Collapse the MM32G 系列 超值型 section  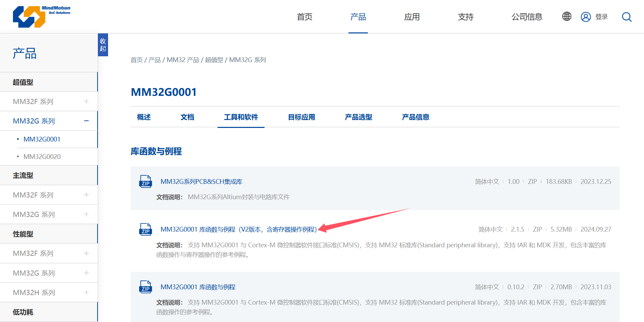pyautogui.click(x=86, y=121)
